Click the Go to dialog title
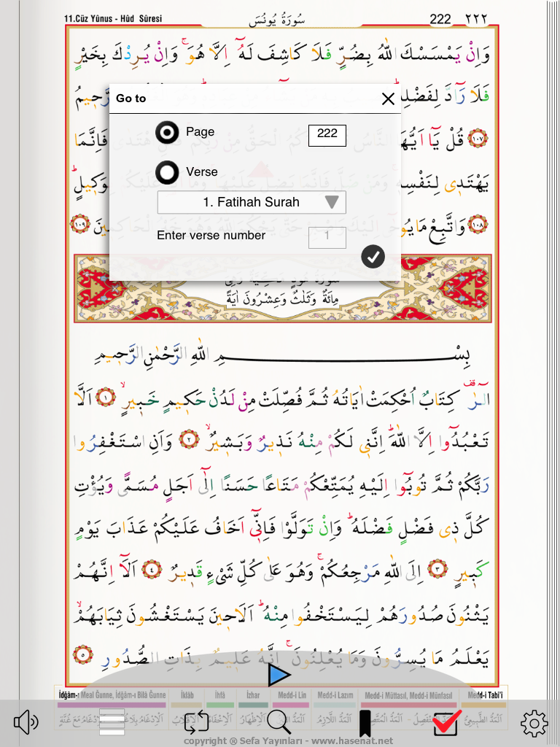Viewport: 560px width, 747px height. click(x=131, y=98)
